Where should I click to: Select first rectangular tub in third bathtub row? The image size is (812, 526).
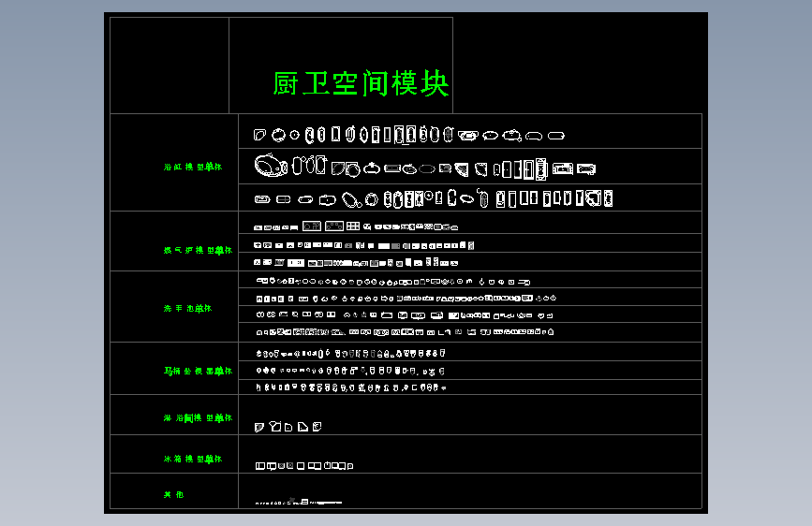click(x=262, y=199)
